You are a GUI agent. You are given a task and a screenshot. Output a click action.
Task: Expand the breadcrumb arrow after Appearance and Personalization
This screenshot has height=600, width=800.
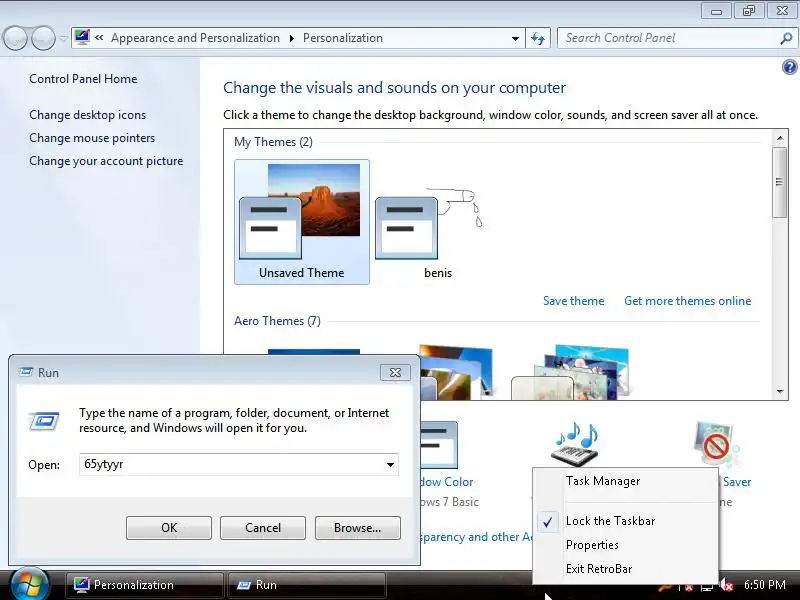point(291,38)
